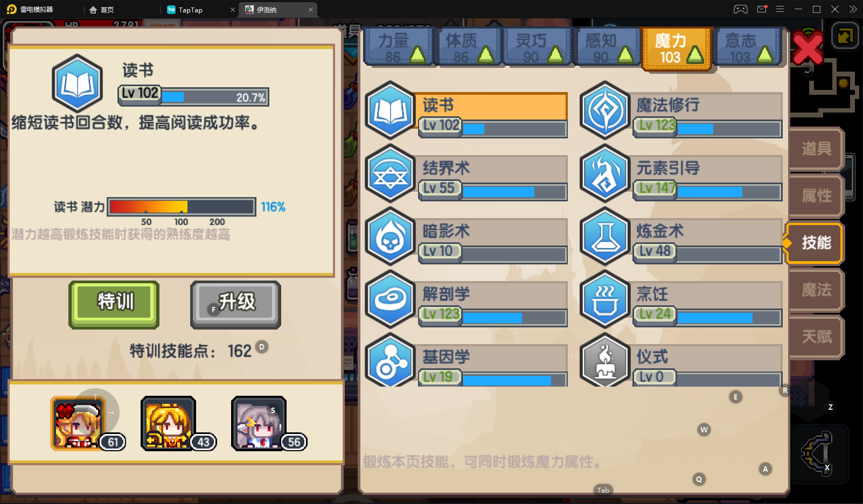Click the gray 升级 button
This screenshot has width=863, height=504.
[x=236, y=304]
